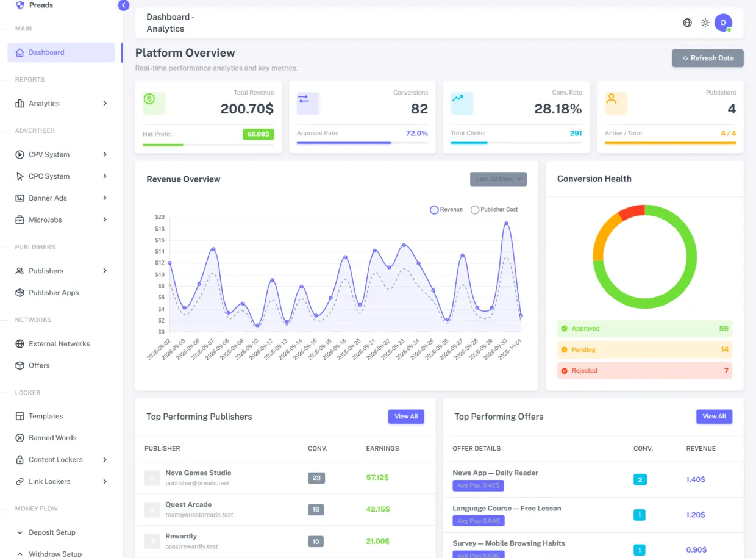
Task: Collapse the Deposit Setup chevron
Action: click(x=20, y=532)
